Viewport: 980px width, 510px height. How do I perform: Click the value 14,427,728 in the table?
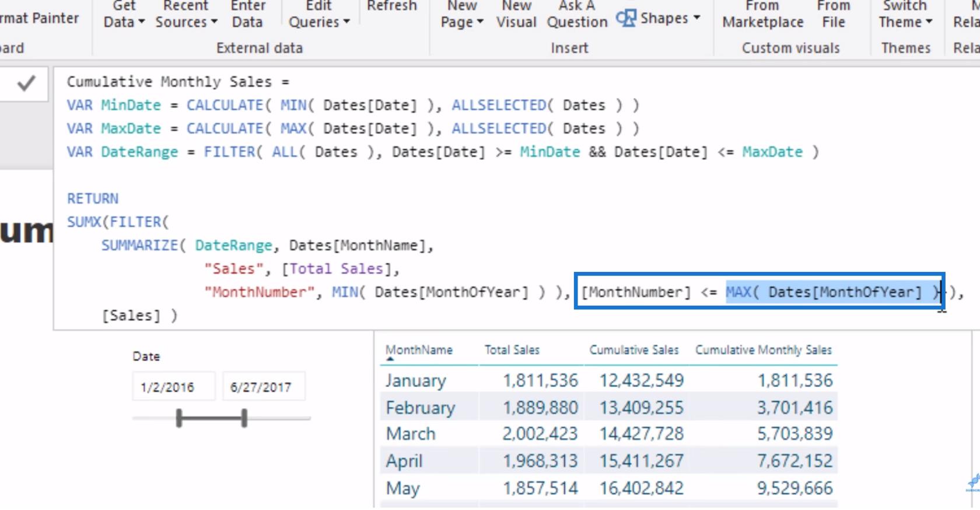tap(642, 434)
